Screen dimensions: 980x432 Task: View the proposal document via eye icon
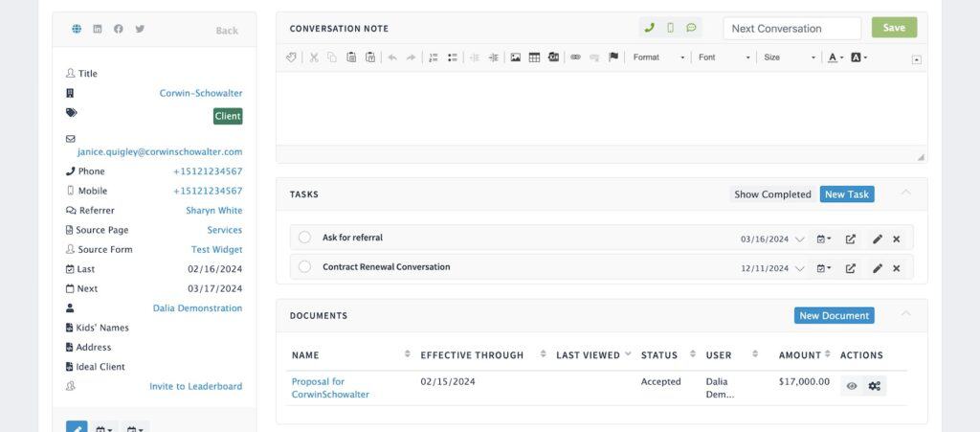pyautogui.click(x=852, y=386)
